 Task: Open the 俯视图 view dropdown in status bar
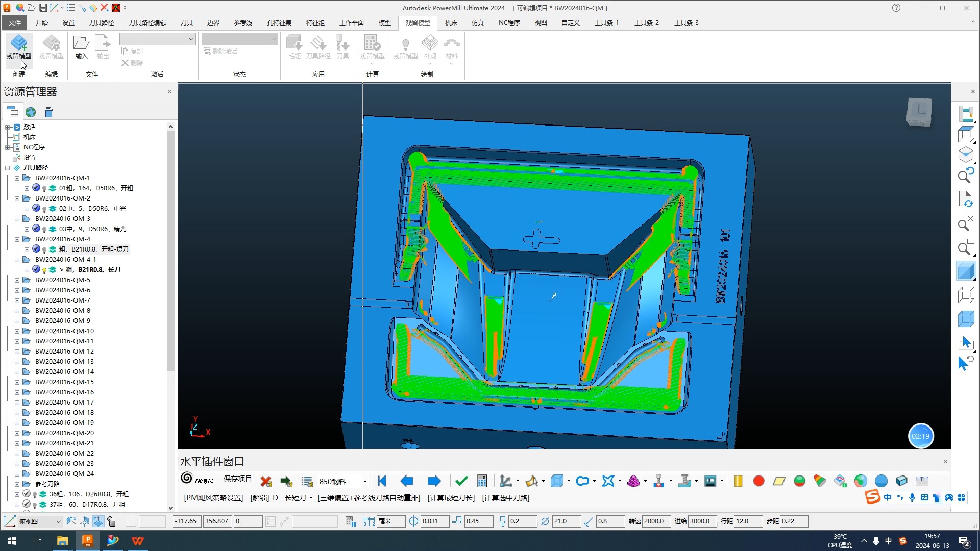58,521
